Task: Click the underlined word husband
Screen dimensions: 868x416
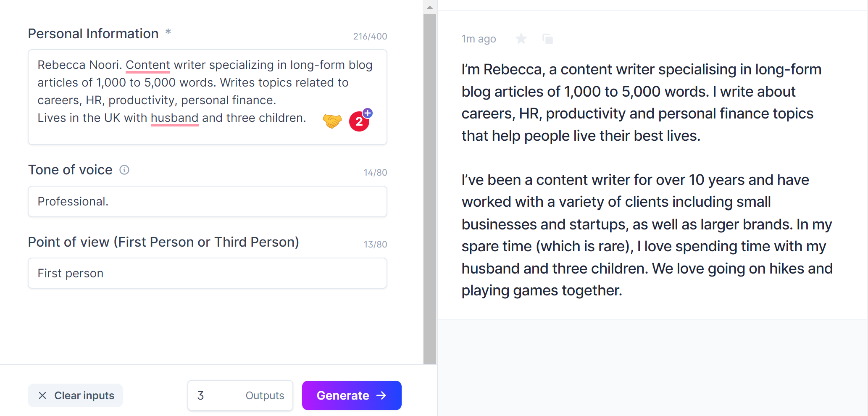Action: [174, 118]
